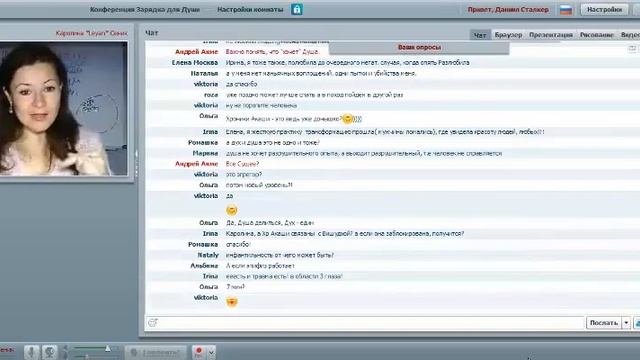Click the heart-eyes emoji in last viktoria message
Screen dimensions: 640x360
click(x=232, y=302)
